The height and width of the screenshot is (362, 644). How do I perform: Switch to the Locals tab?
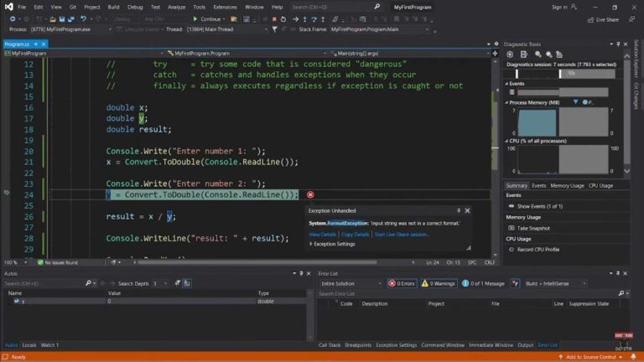(x=29, y=344)
